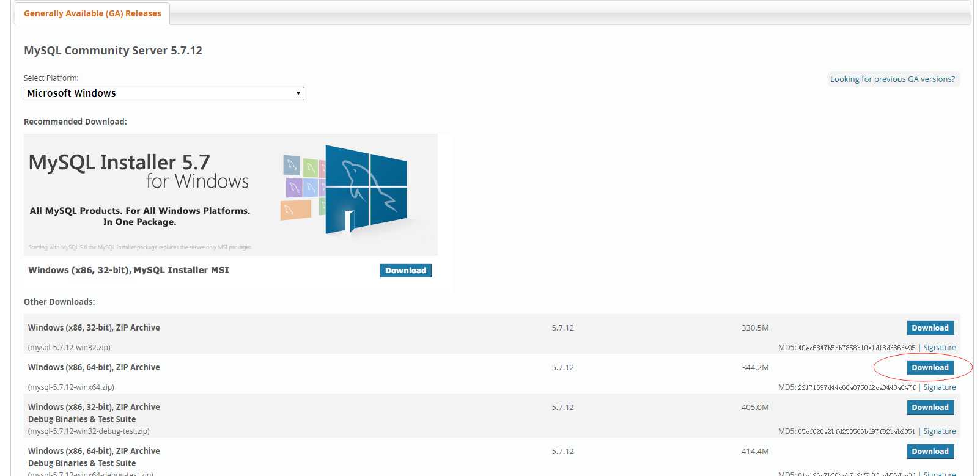Download the Windows 32-bit ZIP Archive
This screenshot has width=980, height=476.
930,328
